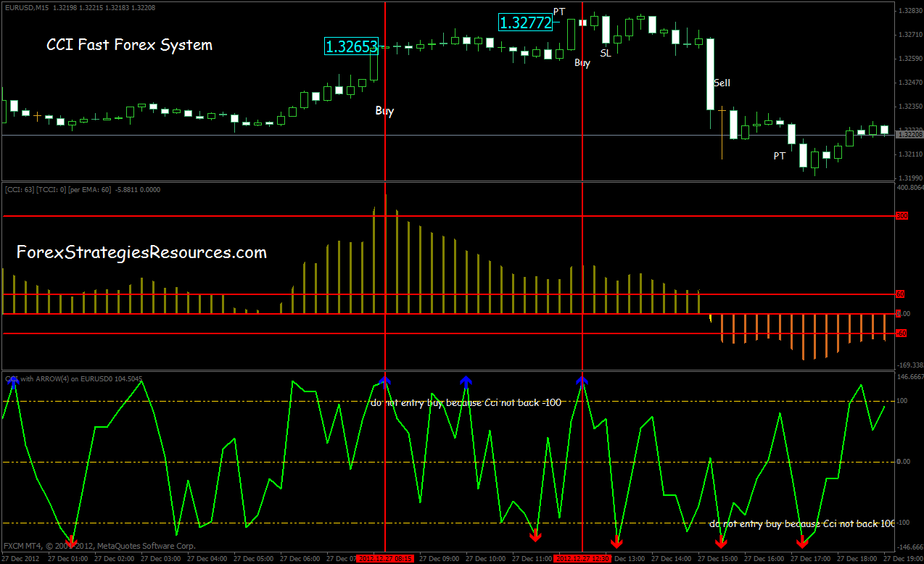This screenshot has height=564, width=924.
Task: Open the ForexStrategiesResources.com label
Action: [x=141, y=252]
